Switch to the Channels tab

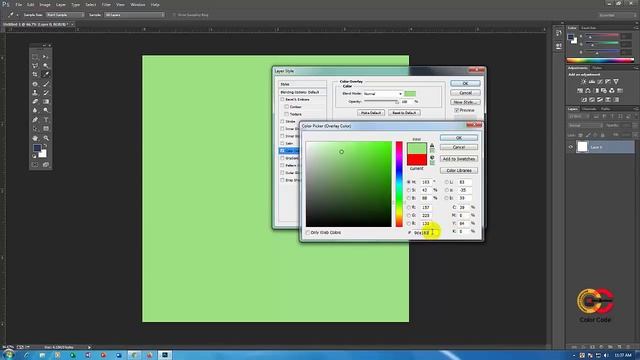pos(589,109)
